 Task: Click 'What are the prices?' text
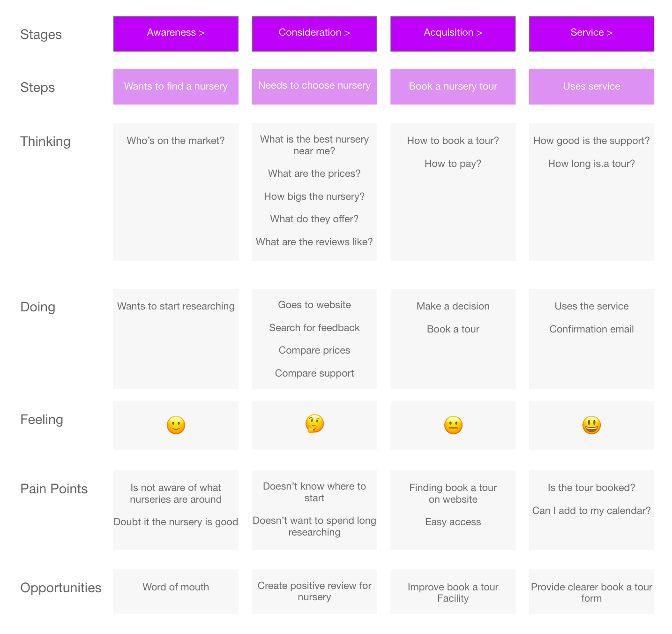(x=314, y=174)
